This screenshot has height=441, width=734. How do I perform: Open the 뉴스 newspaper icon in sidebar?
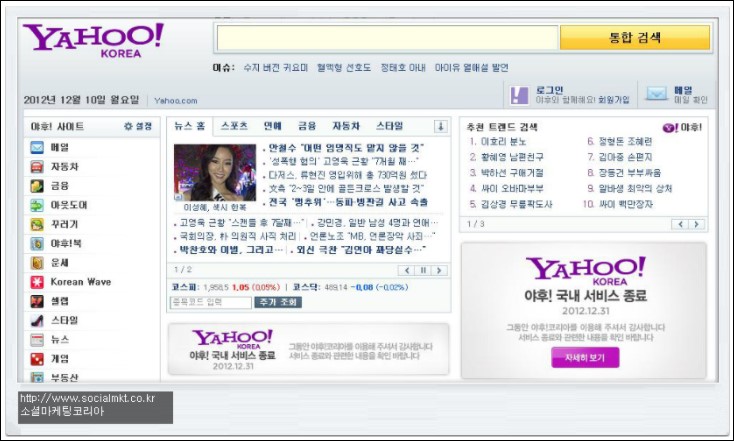pyautogui.click(x=37, y=339)
